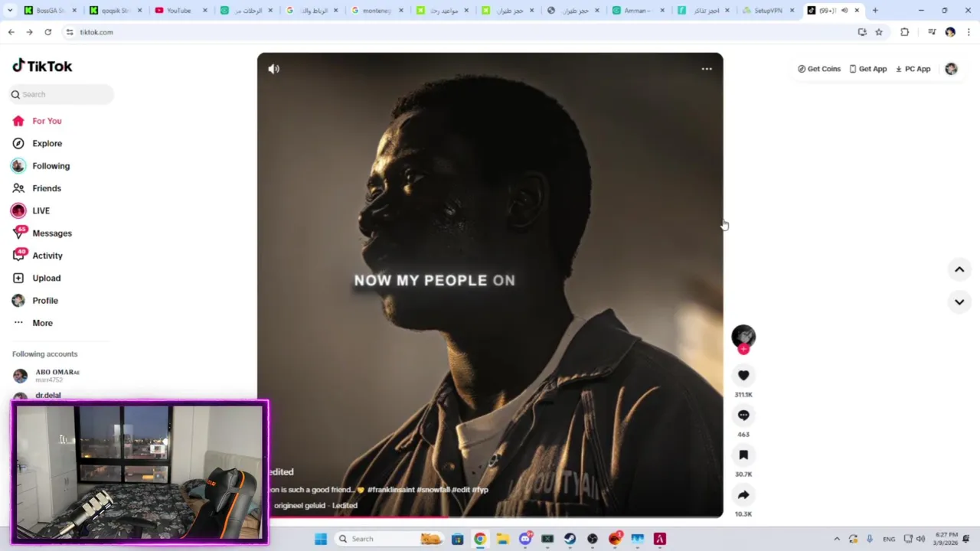Like the video with the heart icon
Screen dimensions: 980x551
click(743, 375)
